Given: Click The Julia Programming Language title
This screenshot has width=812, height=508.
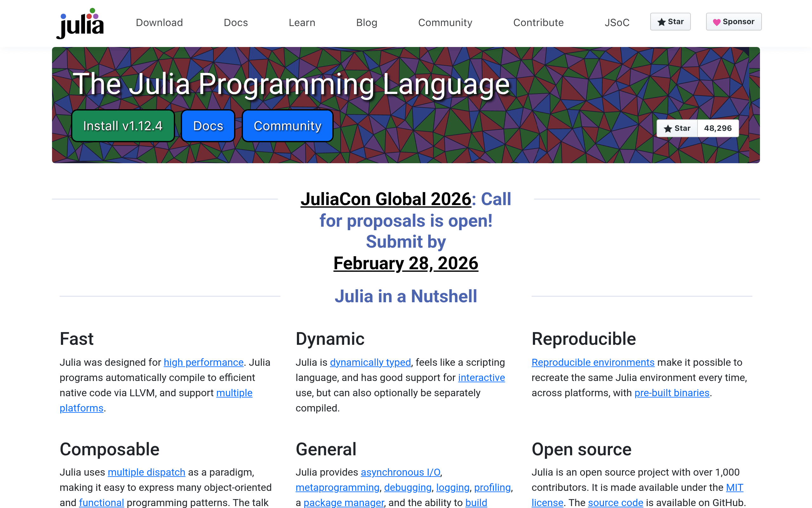Looking at the screenshot, I should click(291, 84).
